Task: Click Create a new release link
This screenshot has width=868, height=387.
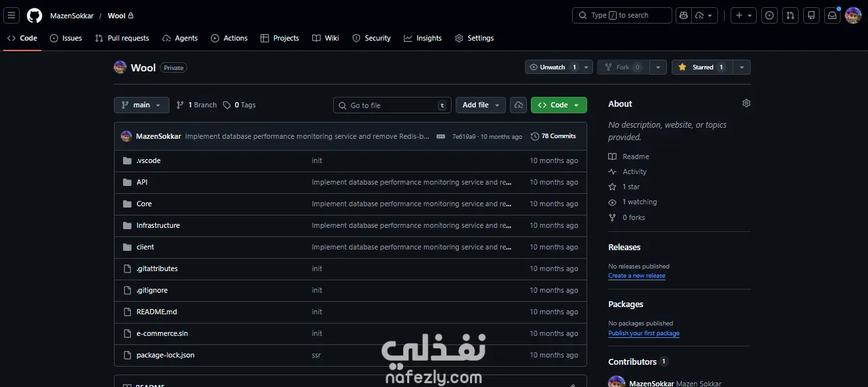Action: (x=637, y=276)
